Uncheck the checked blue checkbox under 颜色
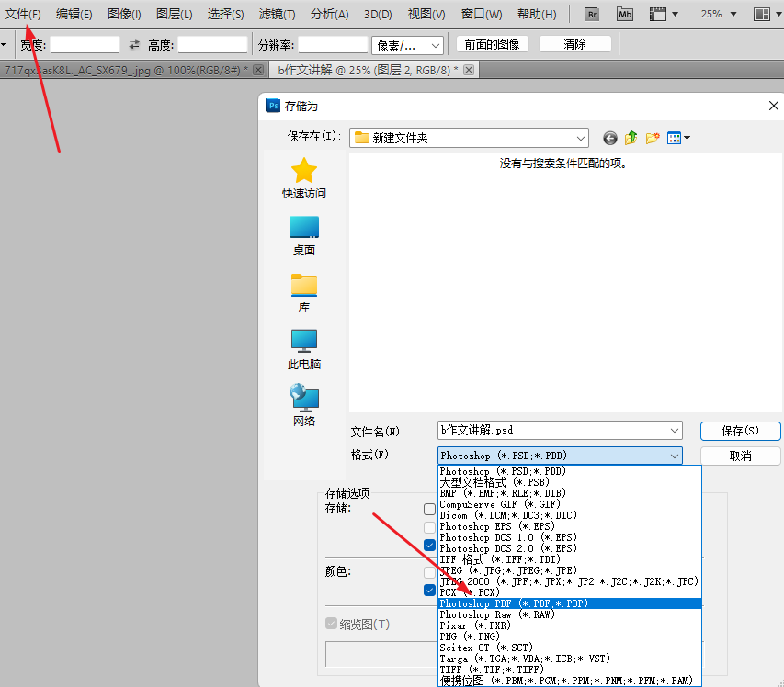This screenshot has width=784, height=687. coord(428,589)
